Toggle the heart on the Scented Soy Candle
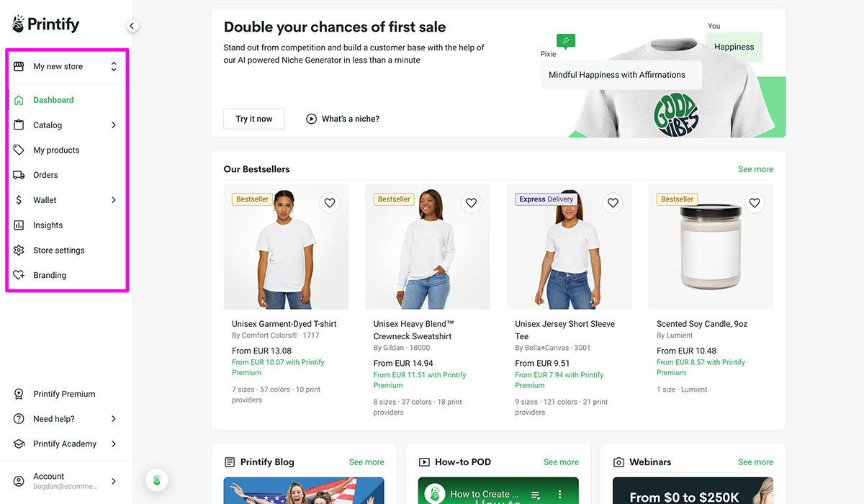 click(x=755, y=203)
